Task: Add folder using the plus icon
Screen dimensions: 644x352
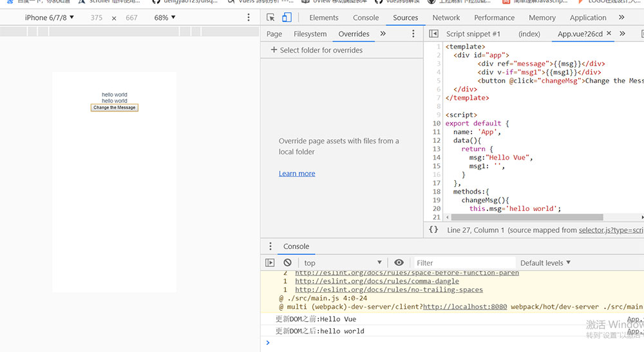Action: tap(274, 50)
